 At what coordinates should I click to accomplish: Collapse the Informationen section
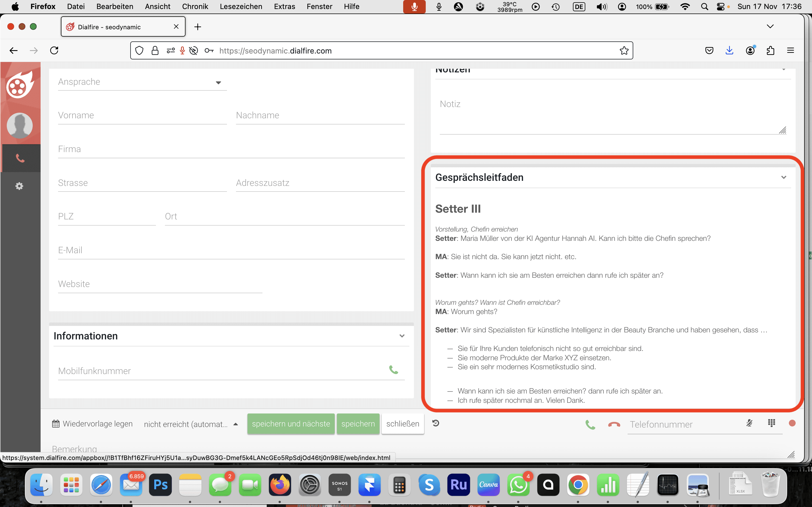click(x=402, y=336)
